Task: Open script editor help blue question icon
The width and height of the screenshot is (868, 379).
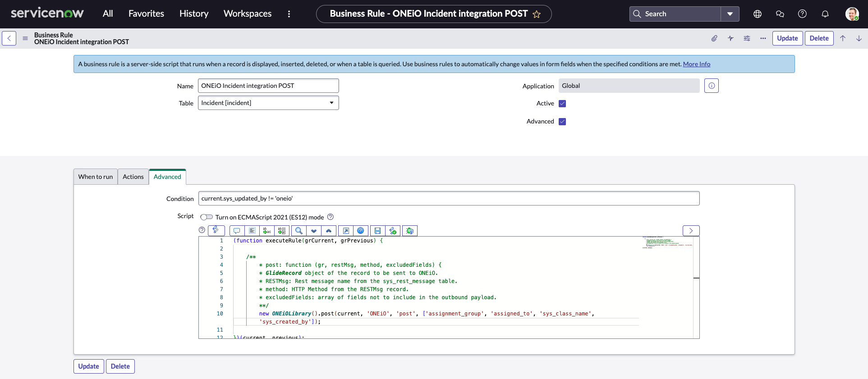Action: click(x=361, y=231)
